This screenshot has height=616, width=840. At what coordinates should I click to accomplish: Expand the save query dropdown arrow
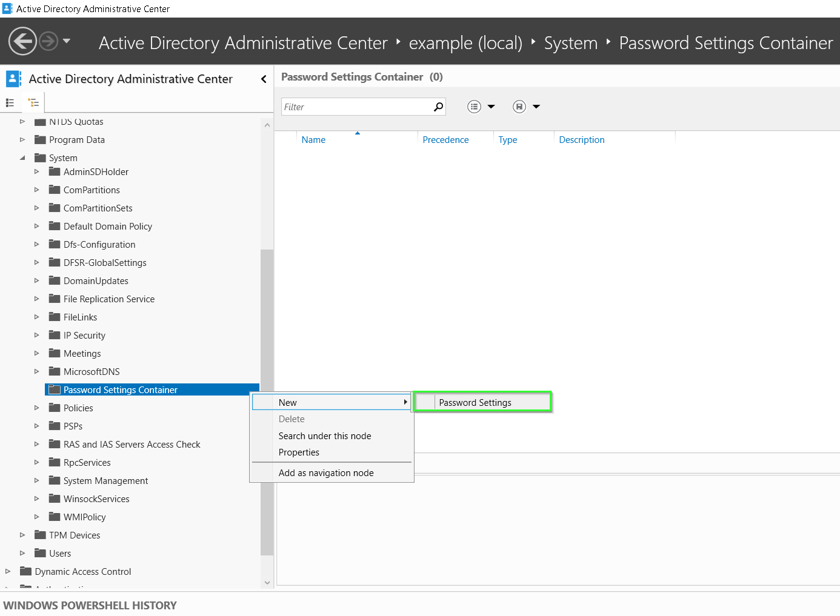[536, 106]
